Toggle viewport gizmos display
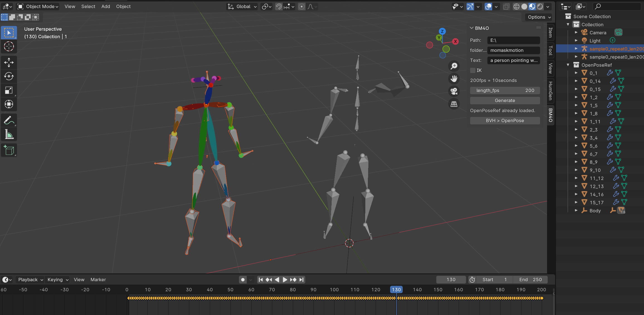644x315 pixels. pos(470,6)
